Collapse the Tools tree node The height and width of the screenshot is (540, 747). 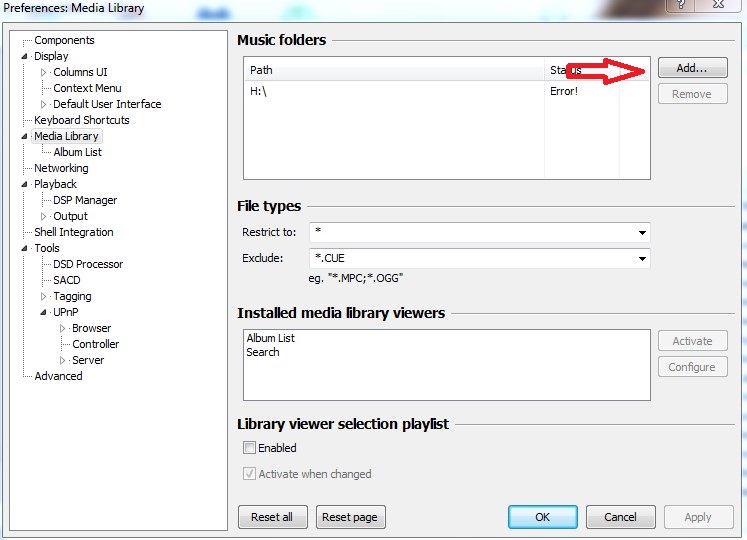pyautogui.click(x=24, y=248)
